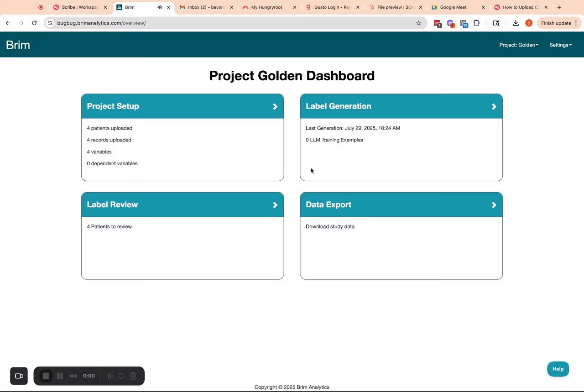Switch to Gmail Inbox (2) tab

[206, 7]
